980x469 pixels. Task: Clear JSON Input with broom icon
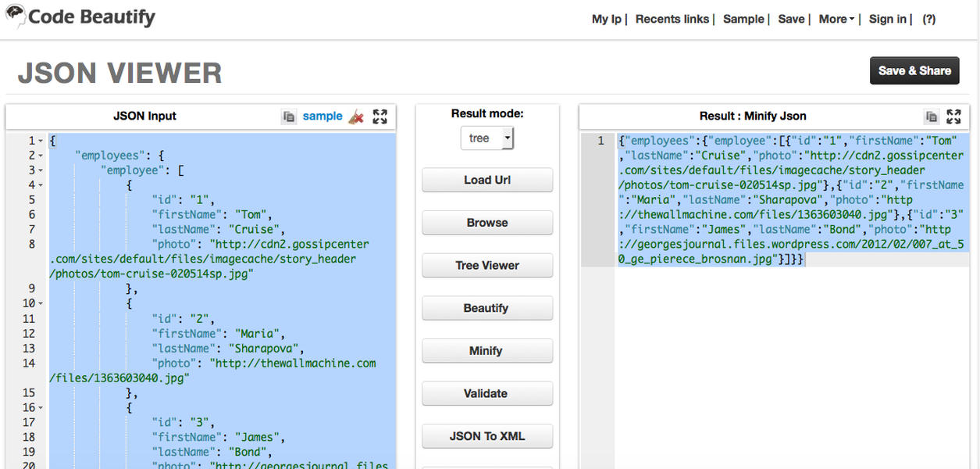tap(356, 116)
